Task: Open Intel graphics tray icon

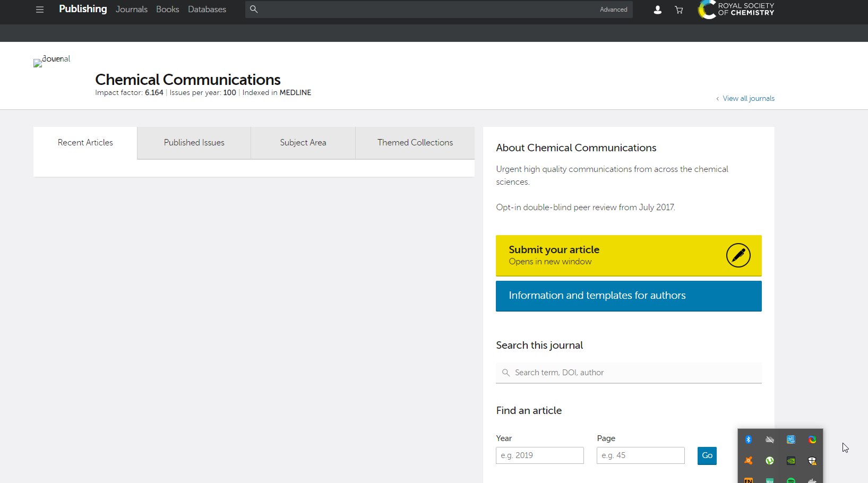Action: pyautogui.click(x=791, y=439)
